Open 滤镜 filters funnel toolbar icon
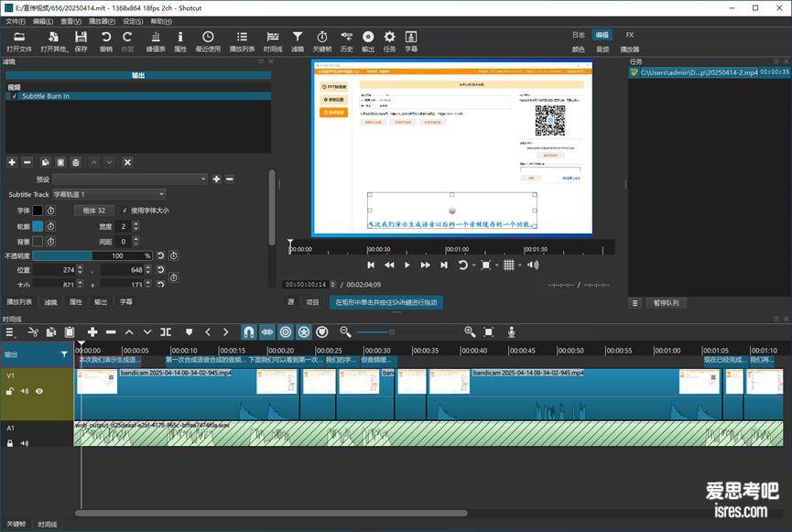Image resolution: width=792 pixels, height=532 pixels. (x=298, y=41)
